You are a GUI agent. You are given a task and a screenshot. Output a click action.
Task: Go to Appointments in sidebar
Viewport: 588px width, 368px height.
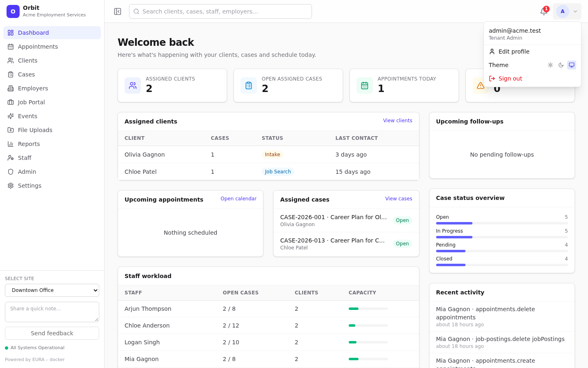pyautogui.click(x=52, y=47)
